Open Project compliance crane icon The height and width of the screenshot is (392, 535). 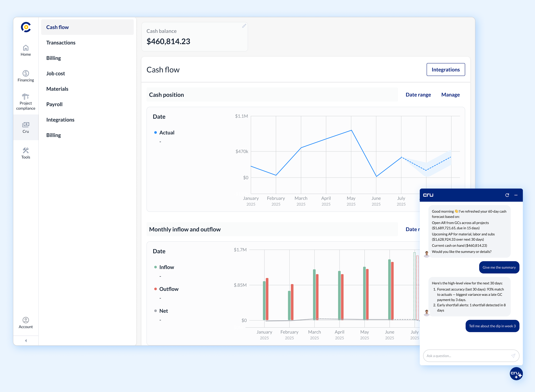(x=26, y=97)
